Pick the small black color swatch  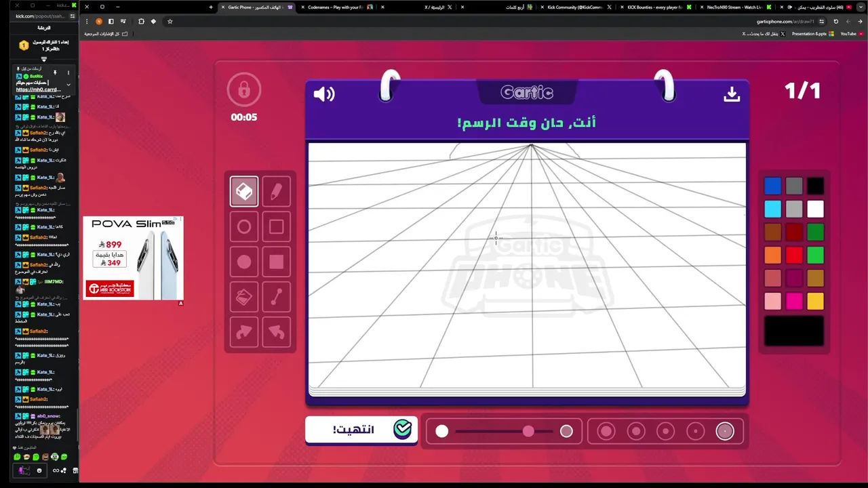pyautogui.click(x=816, y=186)
